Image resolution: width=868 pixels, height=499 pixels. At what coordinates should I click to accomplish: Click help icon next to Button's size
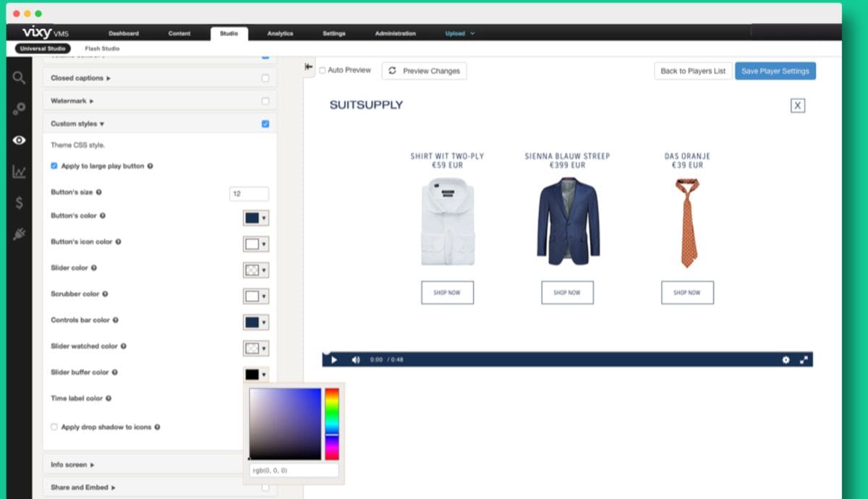click(98, 192)
